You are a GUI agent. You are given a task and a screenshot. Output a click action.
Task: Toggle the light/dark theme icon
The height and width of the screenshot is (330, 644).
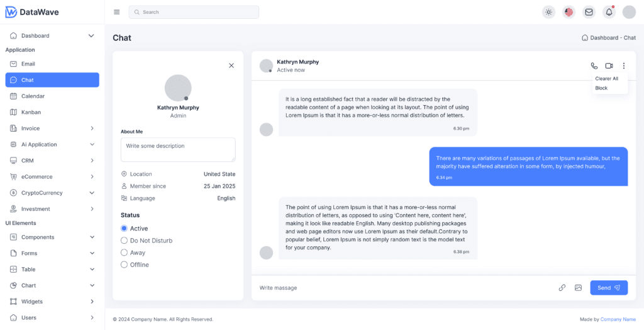[549, 12]
